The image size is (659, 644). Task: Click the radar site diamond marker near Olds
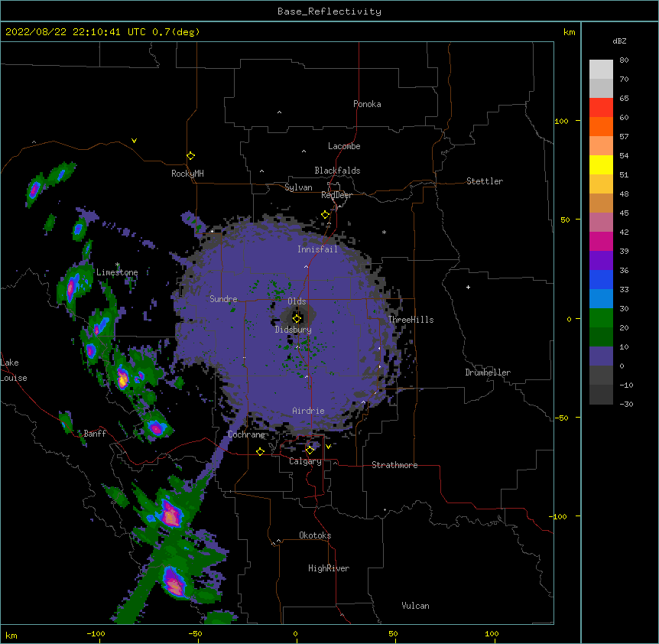coord(297,318)
